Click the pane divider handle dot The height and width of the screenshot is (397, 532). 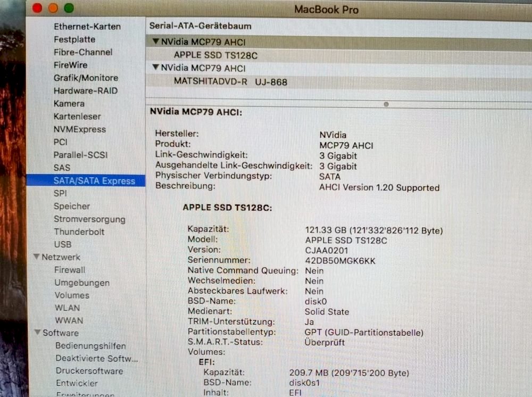[386, 104]
